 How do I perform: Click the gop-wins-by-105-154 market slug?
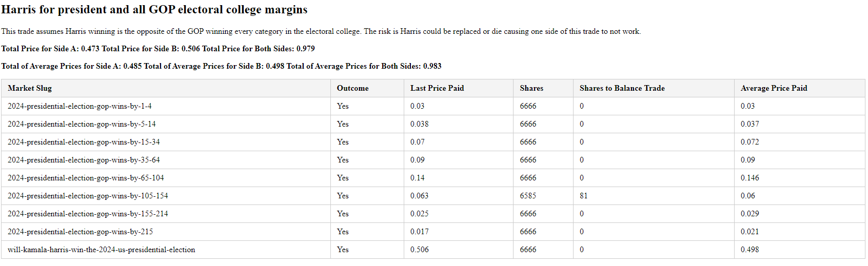[x=88, y=196]
